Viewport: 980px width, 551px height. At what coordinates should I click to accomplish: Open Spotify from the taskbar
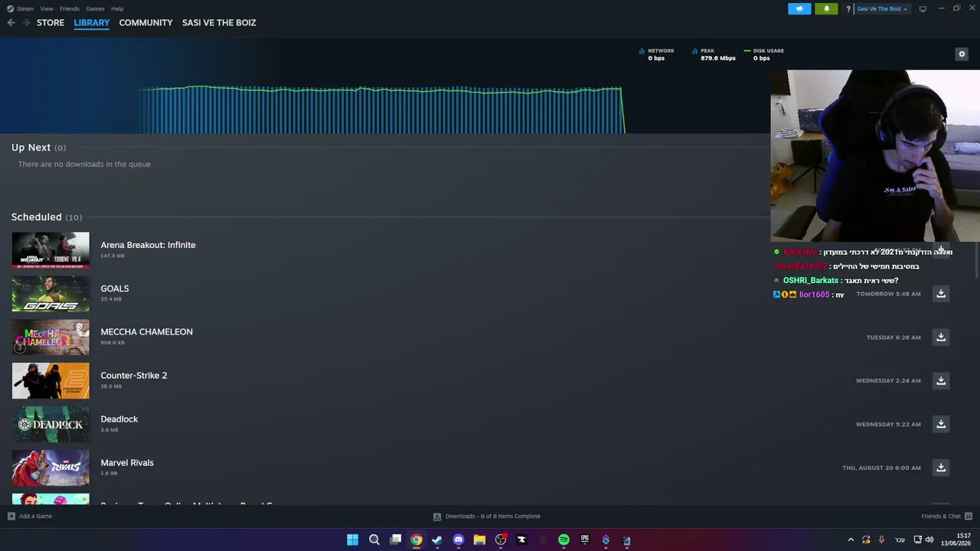[x=563, y=540]
